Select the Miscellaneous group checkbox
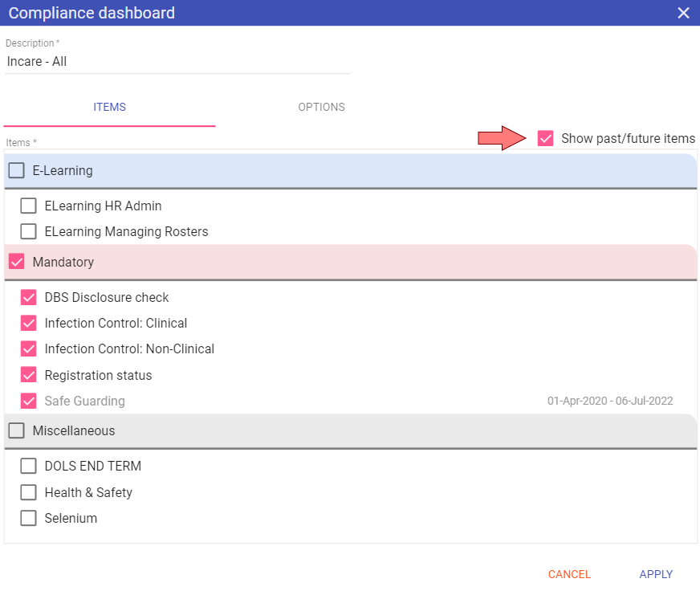Image resolution: width=700 pixels, height=591 pixels. click(x=17, y=430)
